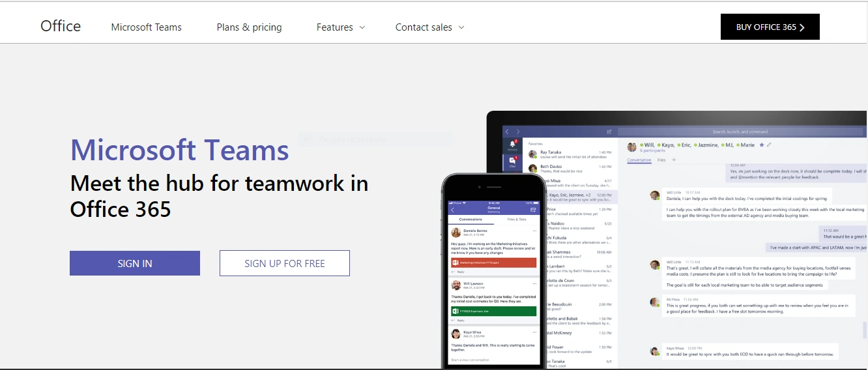Click the phone app top-right chat icon
868x370 pixels.
(x=533, y=210)
